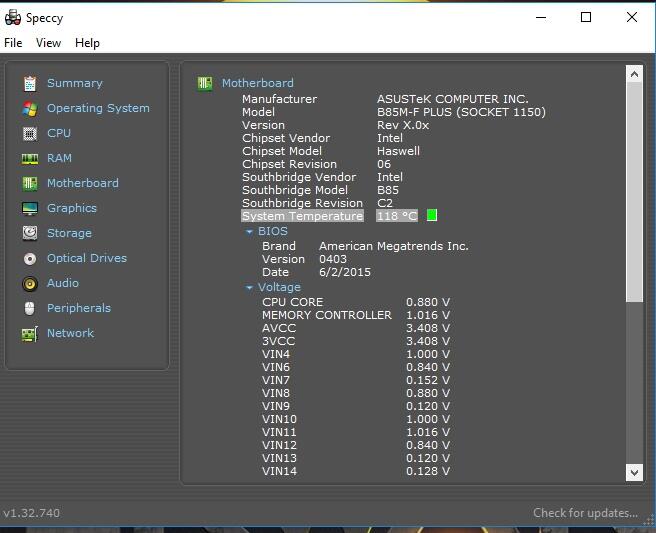The height and width of the screenshot is (533, 656).
Task: Select Motherboard in the sidebar
Action: [83, 183]
